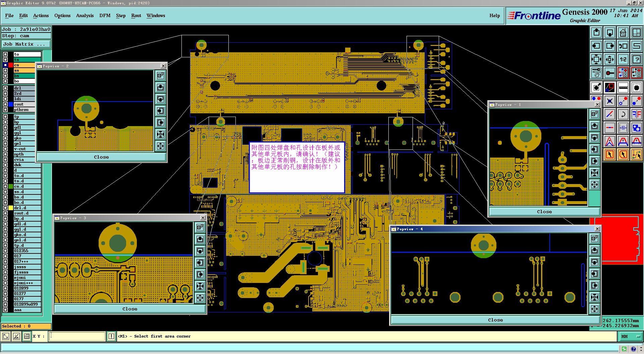
Task: Toggle the checkbox for layer 'to'
Action: pos(5,54)
